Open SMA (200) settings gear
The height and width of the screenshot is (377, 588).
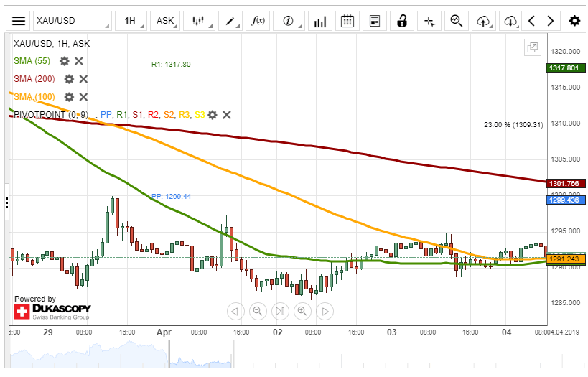(69, 79)
